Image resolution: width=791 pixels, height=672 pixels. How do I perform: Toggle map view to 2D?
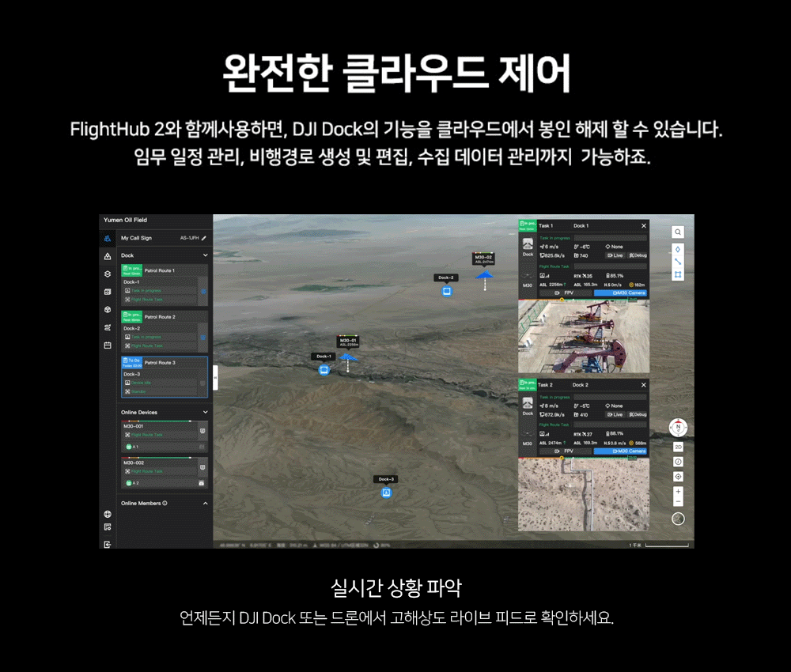pos(678,447)
